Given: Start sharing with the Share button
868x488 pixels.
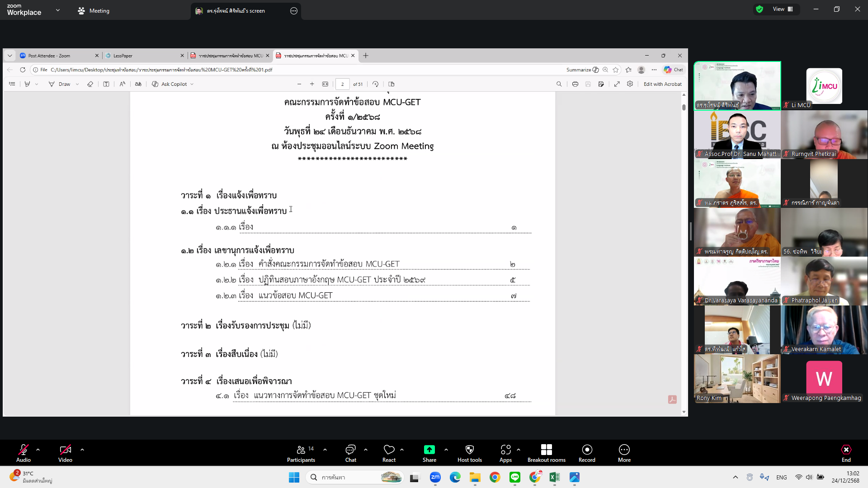Looking at the screenshot, I should point(429,453).
